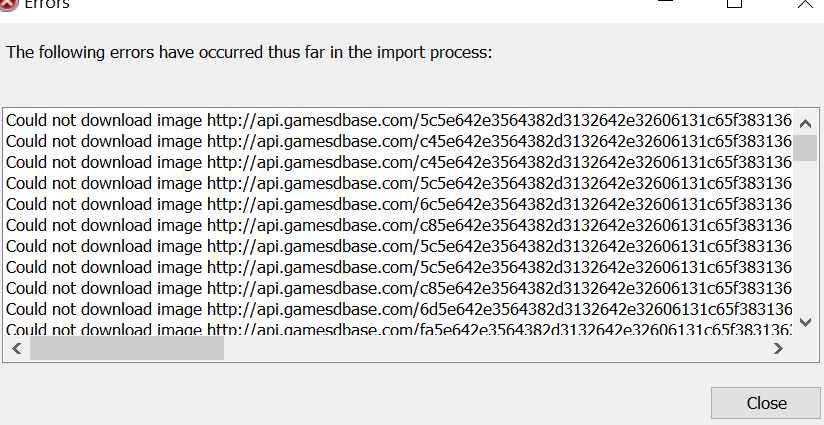
Task: Click empty horizontal scrollbar track right of thumb
Action: tap(494, 348)
